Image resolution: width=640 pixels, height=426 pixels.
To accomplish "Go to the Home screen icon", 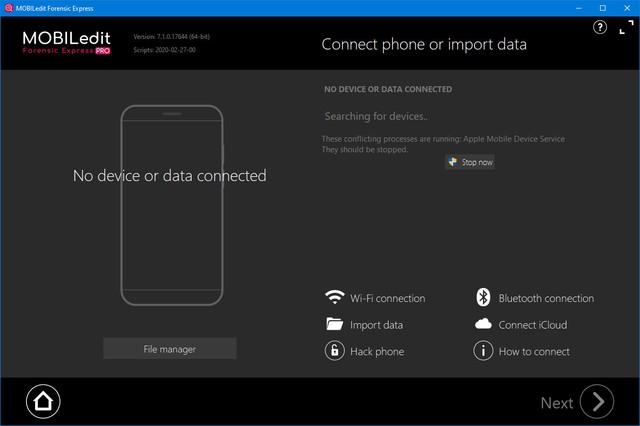I will (x=43, y=401).
